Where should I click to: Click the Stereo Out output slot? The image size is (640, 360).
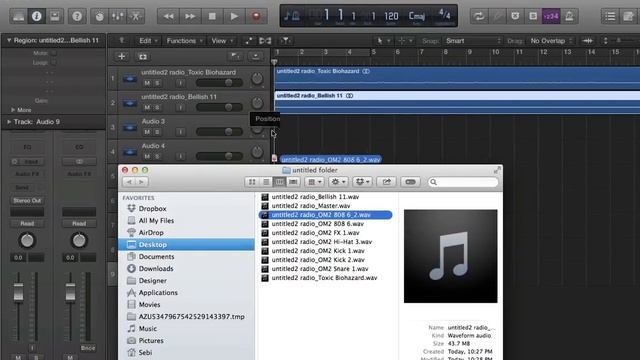(27, 200)
